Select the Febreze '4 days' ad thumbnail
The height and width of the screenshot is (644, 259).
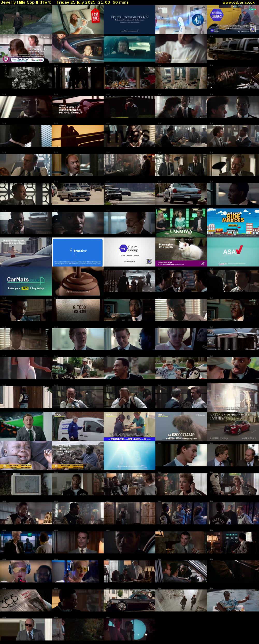pos(181,20)
